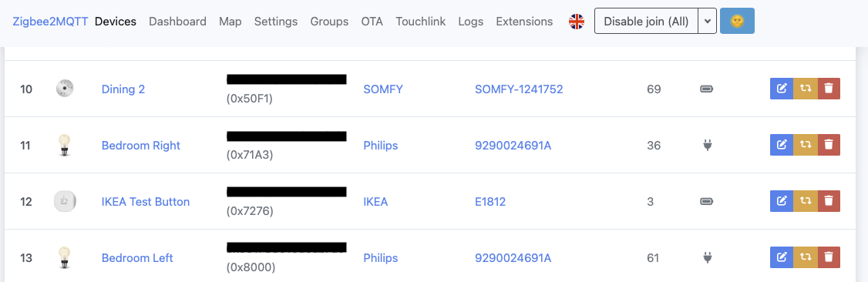Click the Disable join (All) button
The width and height of the screenshot is (868, 282).
point(646,21)
